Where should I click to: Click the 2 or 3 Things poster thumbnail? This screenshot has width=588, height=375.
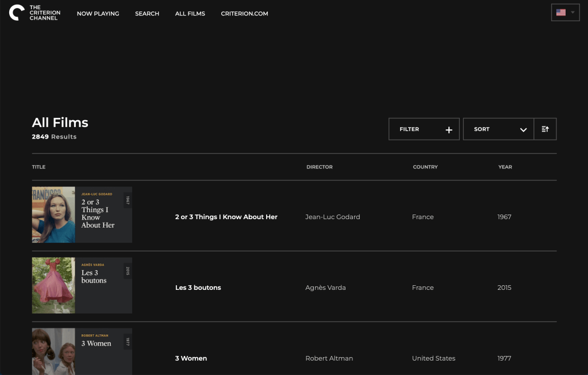82,215
